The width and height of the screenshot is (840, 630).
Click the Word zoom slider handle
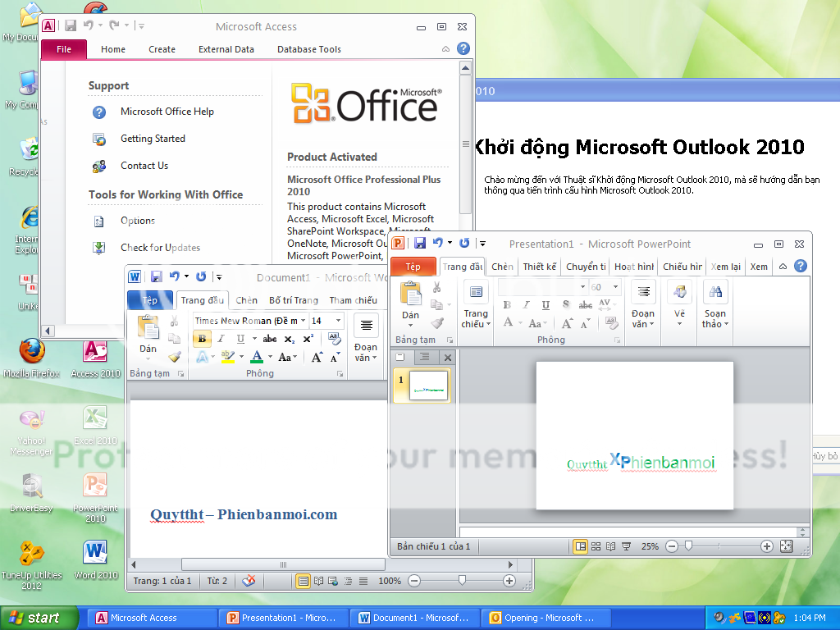(x=462, y=580)
